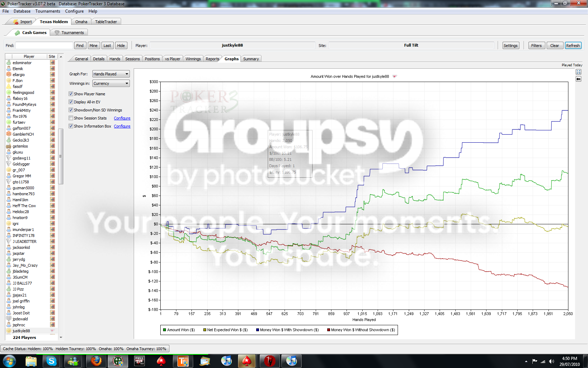Click the small arrow beside the graph title
This screenshot has width=588, height=368.
(x=394, y=76)
